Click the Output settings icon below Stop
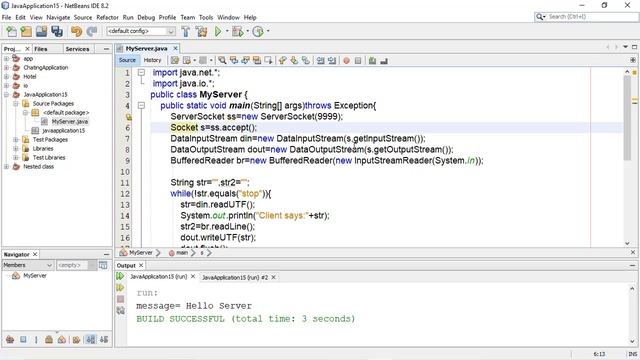 coord(120,311)
